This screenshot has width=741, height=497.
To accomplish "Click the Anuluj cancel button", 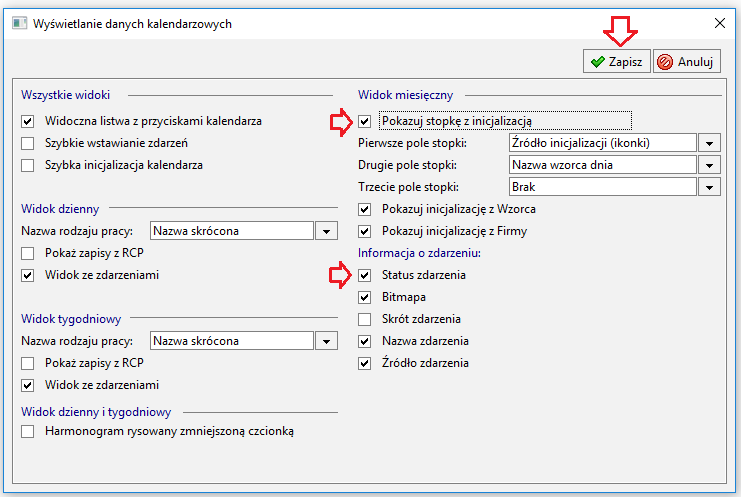I will [687, 61].
